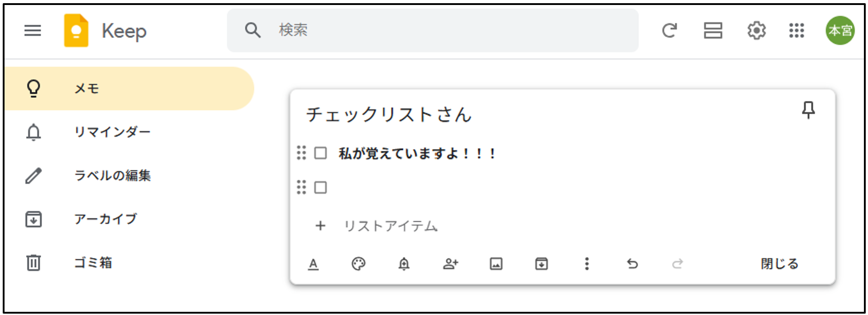
Task: Open the settings gear menu
Action: click(x=756, y=30)
